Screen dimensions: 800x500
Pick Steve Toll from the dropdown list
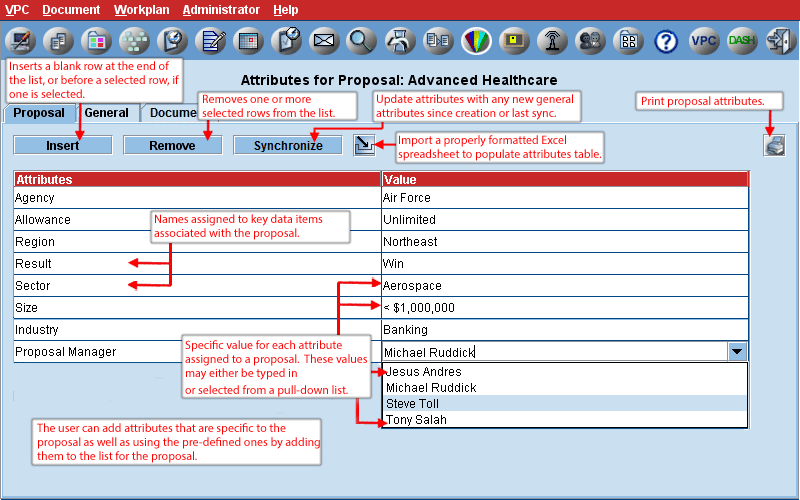[565, 404]
